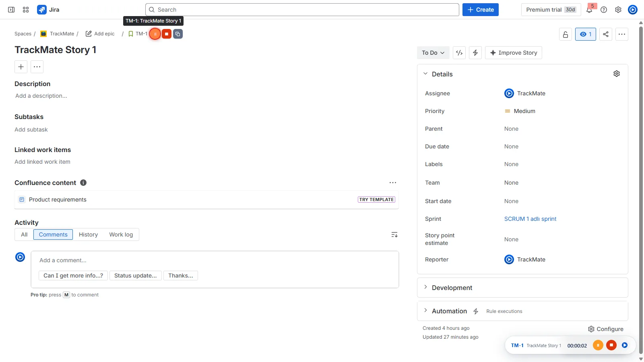Pause the timer in floating tracker widget

click(x=598, y=345)
